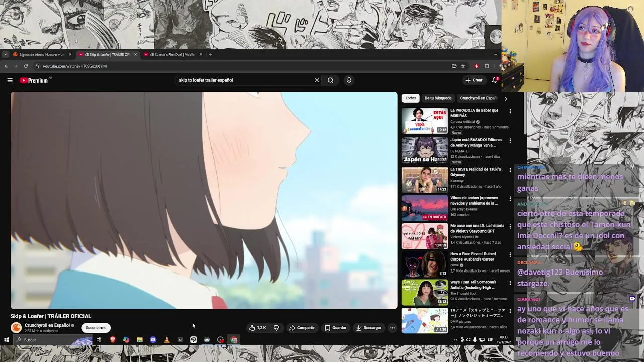The image size is (644, 362).
Task: Open File Explorer from taskbar
Action: [x=139, y=340]
